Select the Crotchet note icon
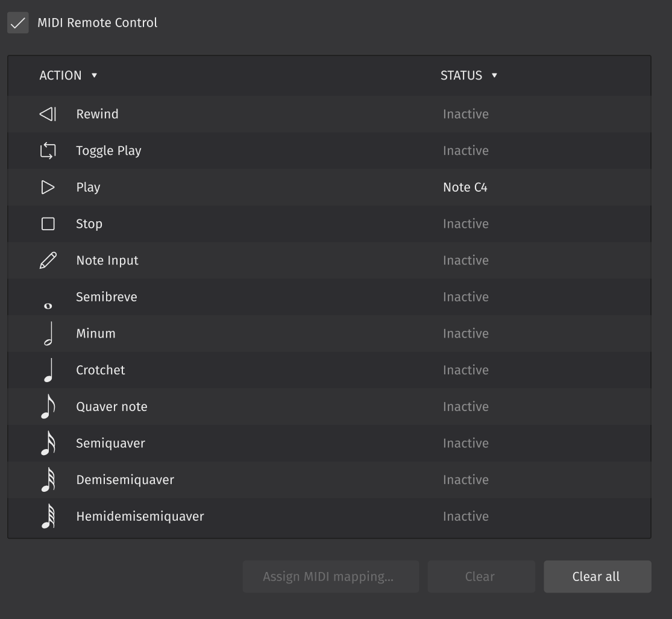 [x=48, y=369]
